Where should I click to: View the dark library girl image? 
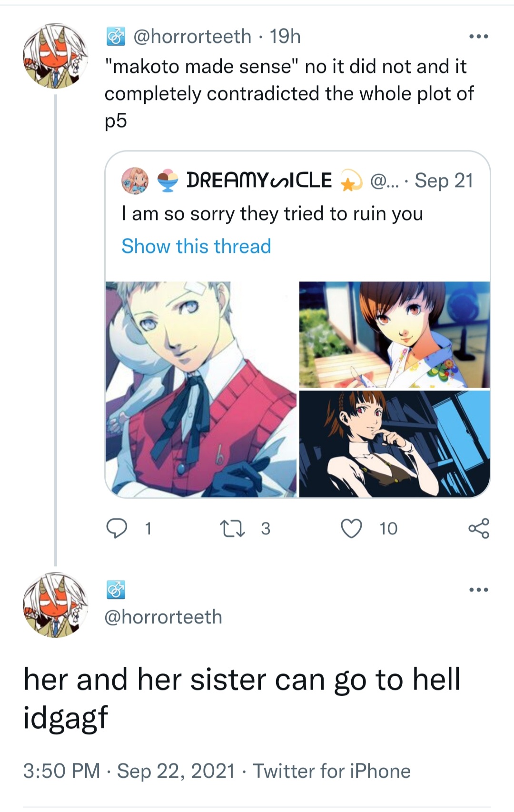click(395, 444)
